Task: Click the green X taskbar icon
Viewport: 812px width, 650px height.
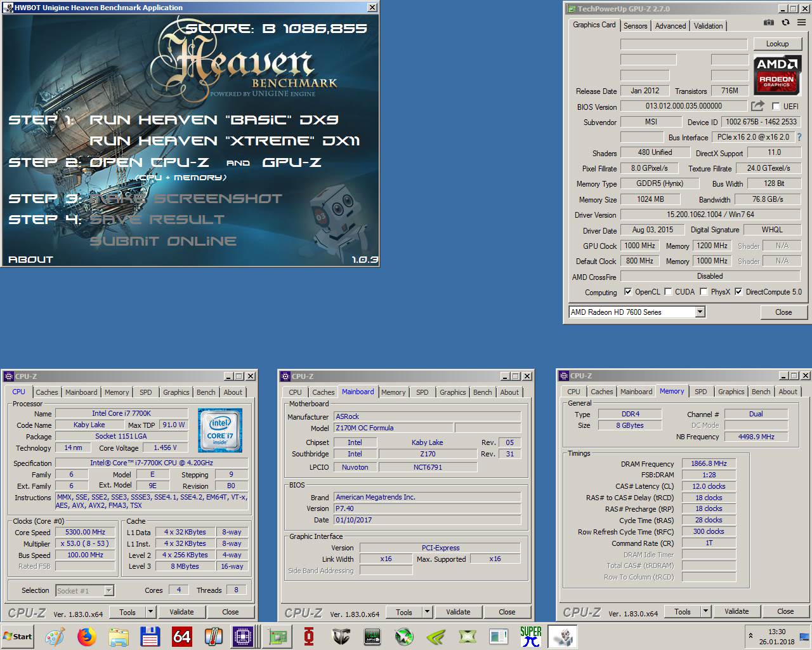Action: tap(468, 636)
